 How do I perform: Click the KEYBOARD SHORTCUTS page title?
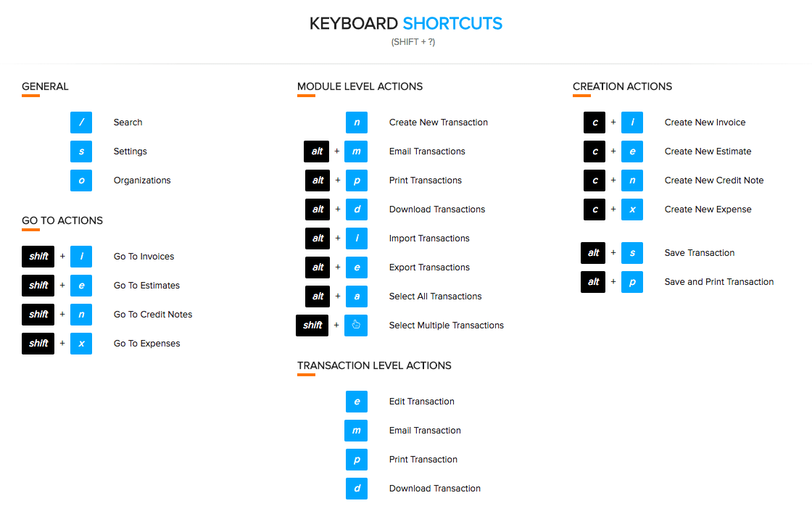point(406,22)
